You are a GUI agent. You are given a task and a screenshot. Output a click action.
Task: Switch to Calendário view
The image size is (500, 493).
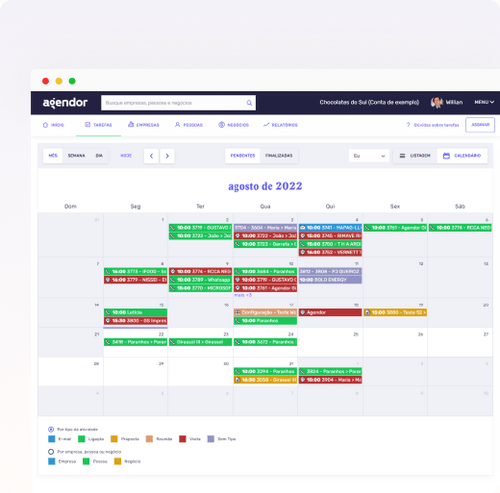(462, 156)
